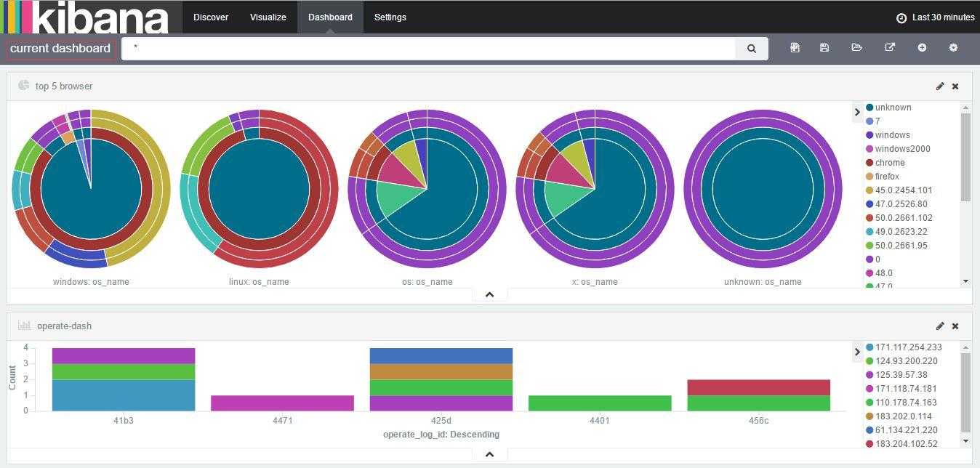Click down arrow of operate-dash legend scrollbar
Viewport: 980px width, 468px height.
(965, 440)
